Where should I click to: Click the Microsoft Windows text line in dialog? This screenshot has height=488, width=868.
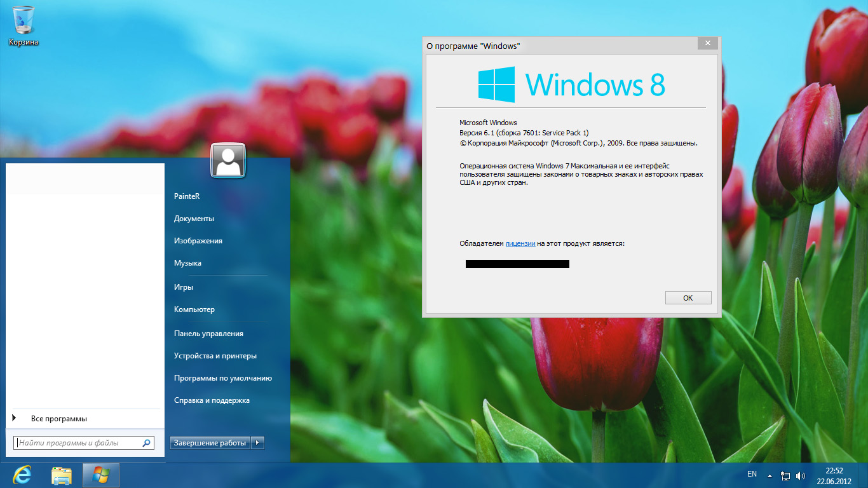(488, 123)
